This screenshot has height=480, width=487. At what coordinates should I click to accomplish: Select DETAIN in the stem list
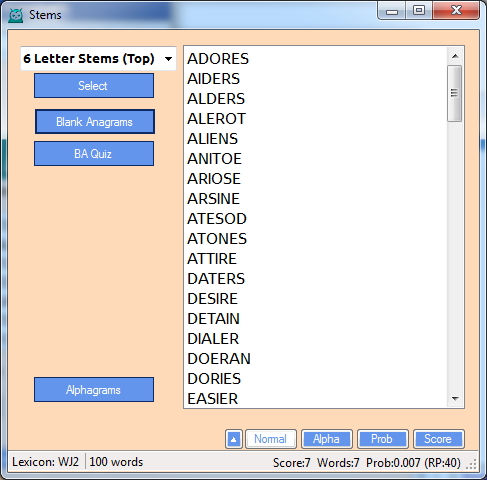point(213,319)
